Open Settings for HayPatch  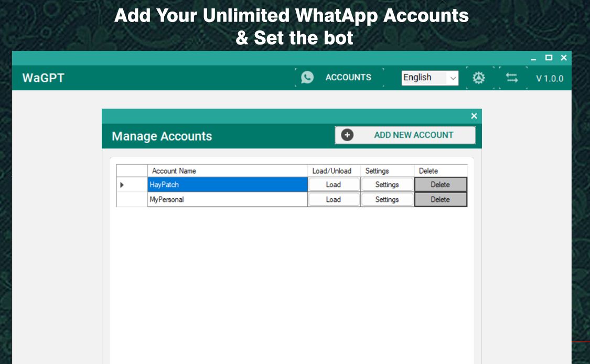tap(387, 185)
